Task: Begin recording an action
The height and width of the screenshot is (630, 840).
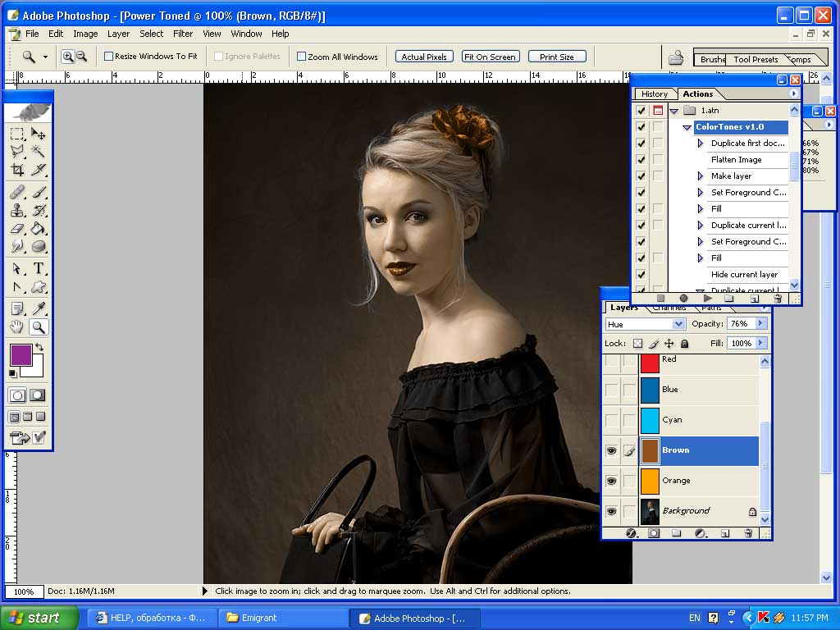Action: click(683, 299)
